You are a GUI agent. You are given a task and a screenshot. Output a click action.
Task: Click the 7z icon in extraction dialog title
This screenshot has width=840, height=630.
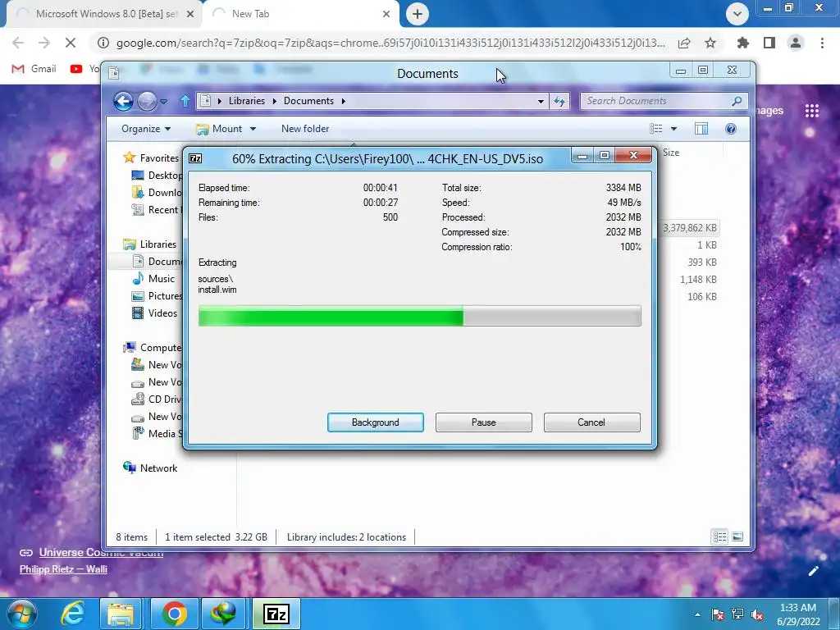pos(195,158)
